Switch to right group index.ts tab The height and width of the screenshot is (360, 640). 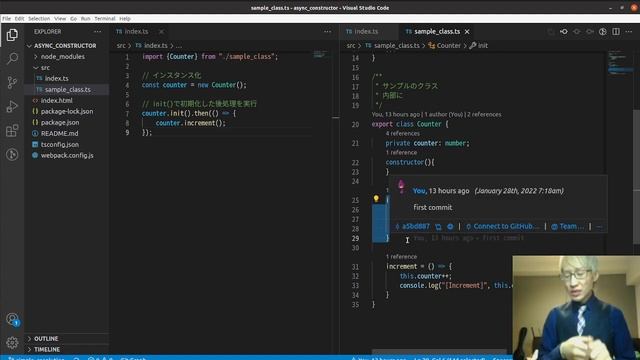pos(366,31)
